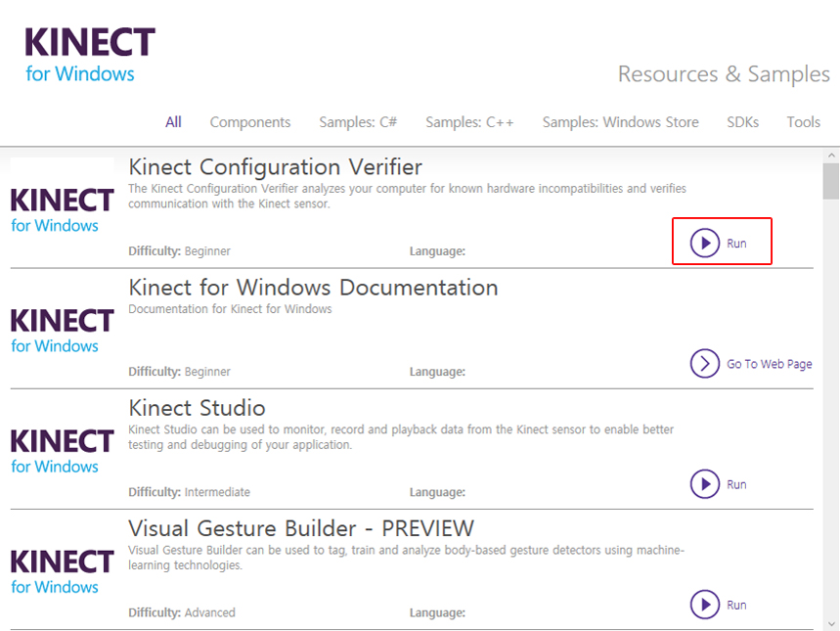Click Kinect logo beside Configuration Verifier
840x631 pixels.
63,209
